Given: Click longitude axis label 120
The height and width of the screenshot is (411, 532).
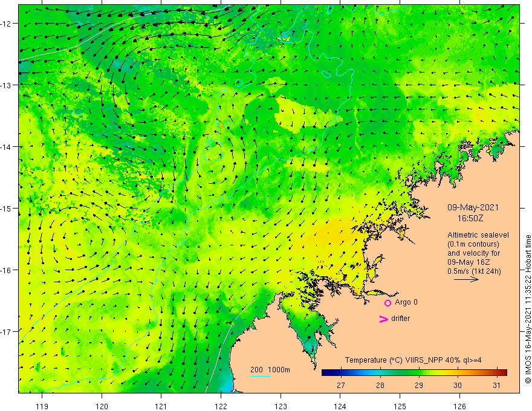Looking at the screenshot, I should 102,406.
